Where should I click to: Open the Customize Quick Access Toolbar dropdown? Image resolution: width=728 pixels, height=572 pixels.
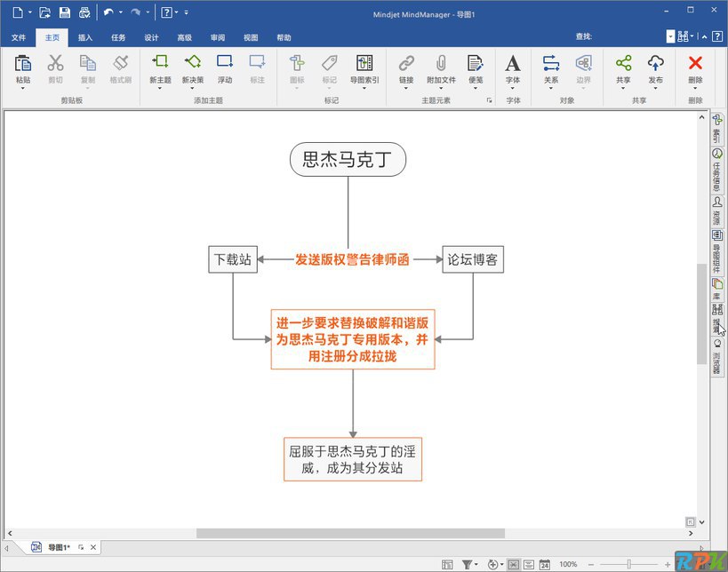(186, 12)
